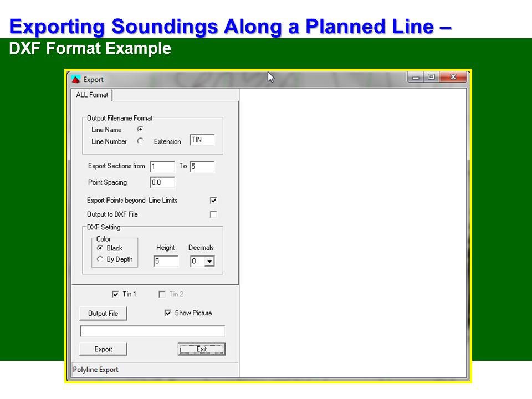Click the DXF Setting group label

pyautogui.click(x=104, y=227)
